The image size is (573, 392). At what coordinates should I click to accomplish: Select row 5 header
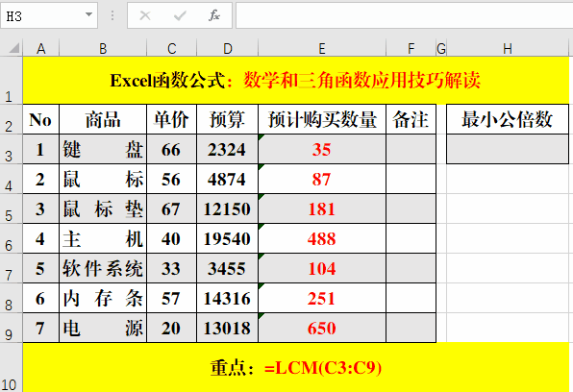tap(11, 208)
